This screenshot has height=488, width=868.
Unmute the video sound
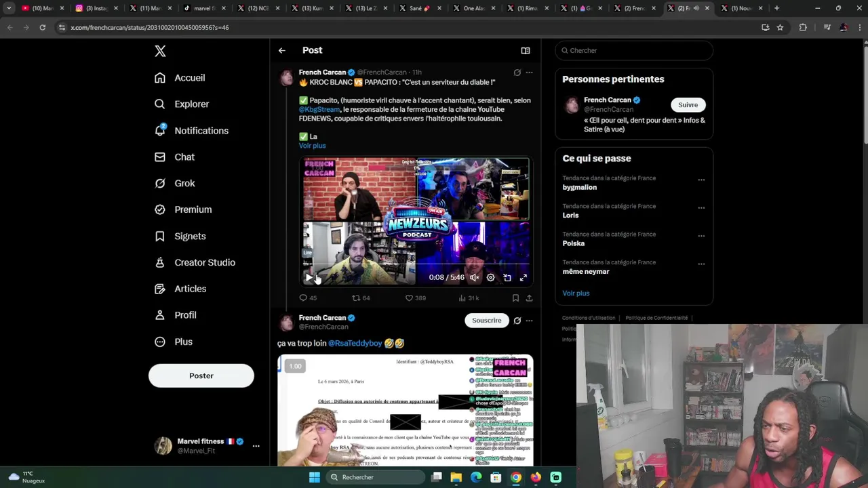tap(475, 278)
